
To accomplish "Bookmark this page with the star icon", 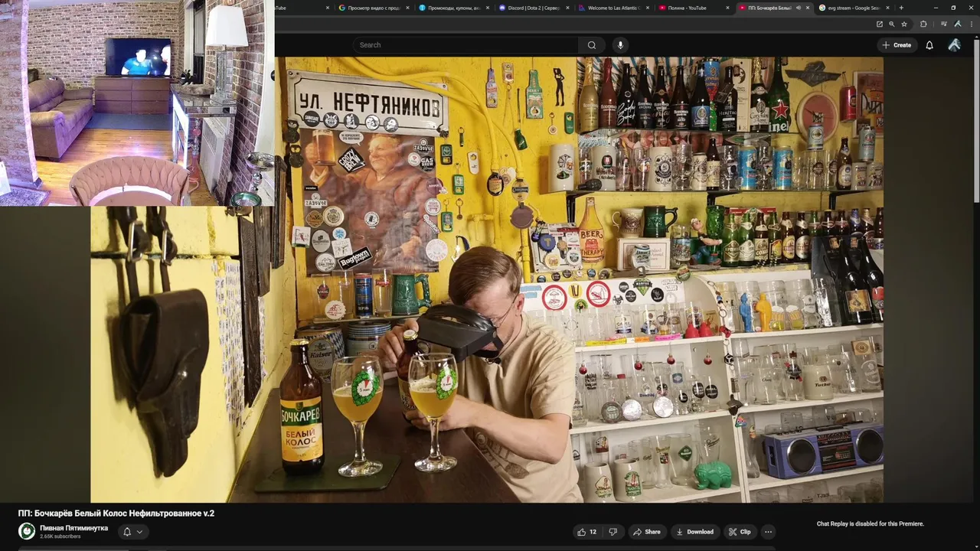I will 904,24.
